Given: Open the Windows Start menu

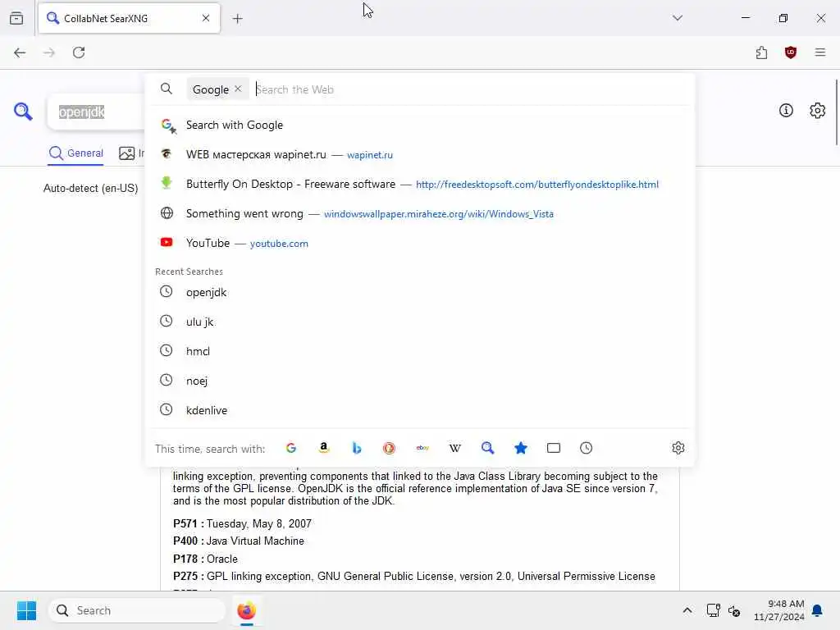Looking at the screenshot, I should coord(26,610).
